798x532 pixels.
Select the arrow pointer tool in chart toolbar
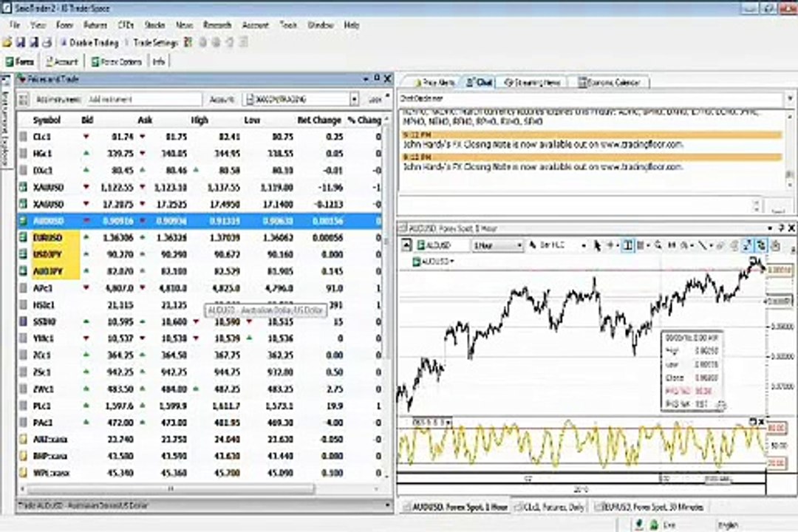tap(597, 245)
